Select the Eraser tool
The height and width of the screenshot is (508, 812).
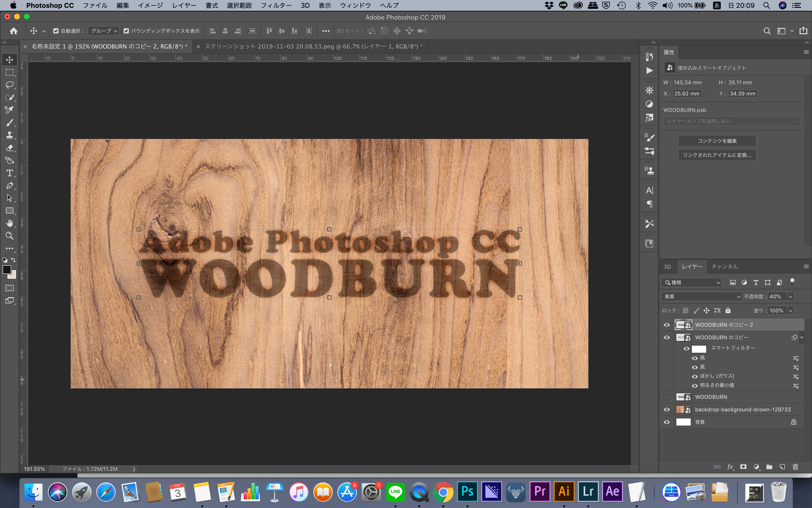[9, 148]
